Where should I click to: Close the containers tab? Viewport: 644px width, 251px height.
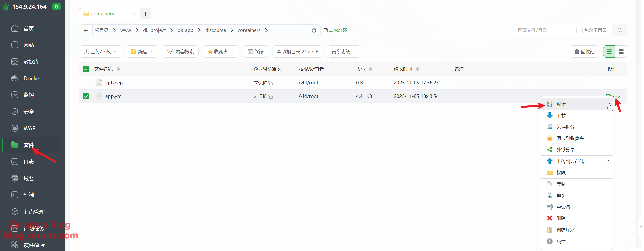pyautogui.click(x=135, y=14)
